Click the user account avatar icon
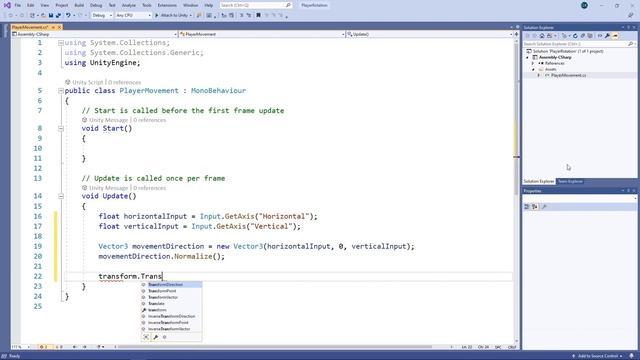The height and width of the screenshot is (360, 640). tap(584, 5)
